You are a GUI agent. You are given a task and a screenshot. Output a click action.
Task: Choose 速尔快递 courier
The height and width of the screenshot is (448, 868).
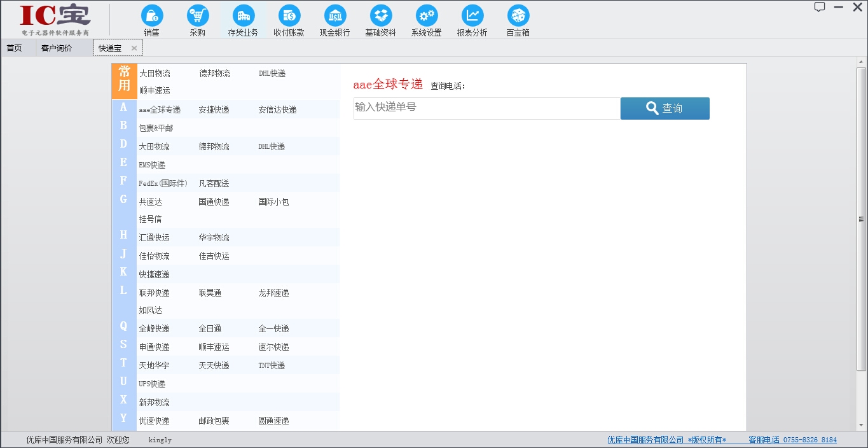[x=273, y=347]
